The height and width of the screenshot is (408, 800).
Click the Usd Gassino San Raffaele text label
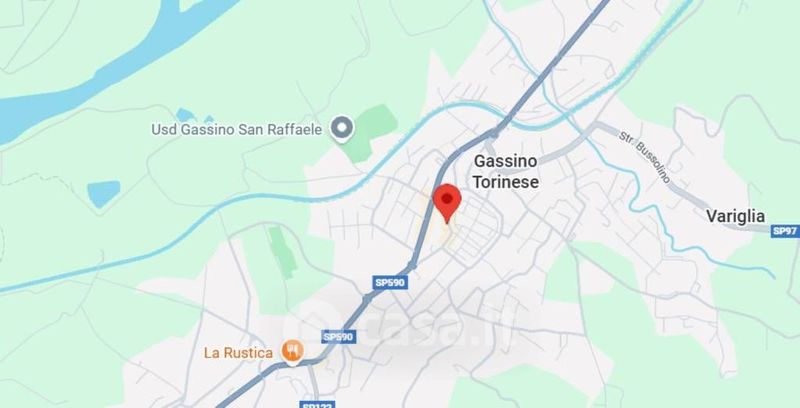click(x=237, y=130)
